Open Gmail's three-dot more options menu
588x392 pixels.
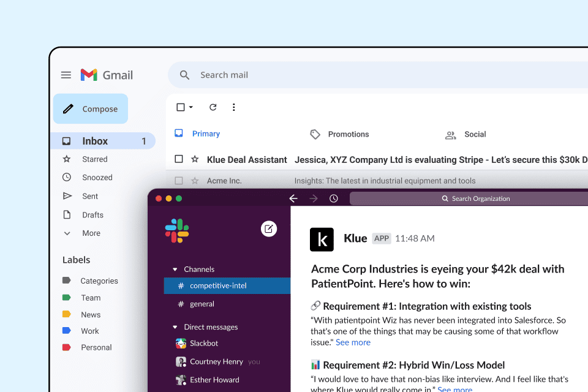coord(233,107)
